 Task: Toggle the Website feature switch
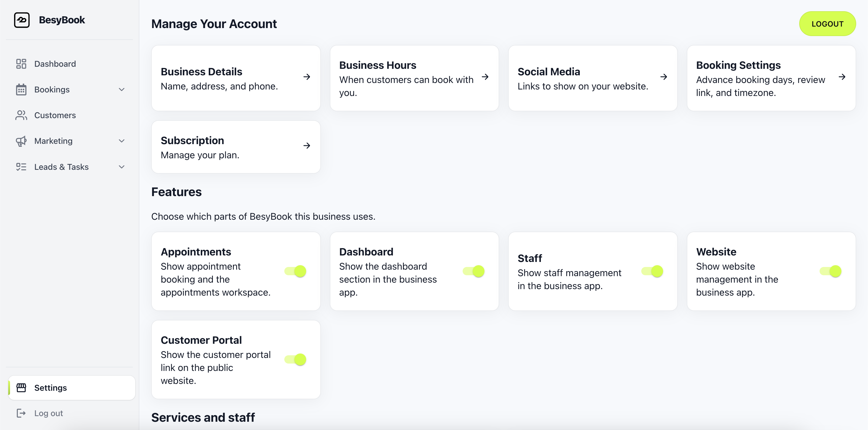coord(830,271)
